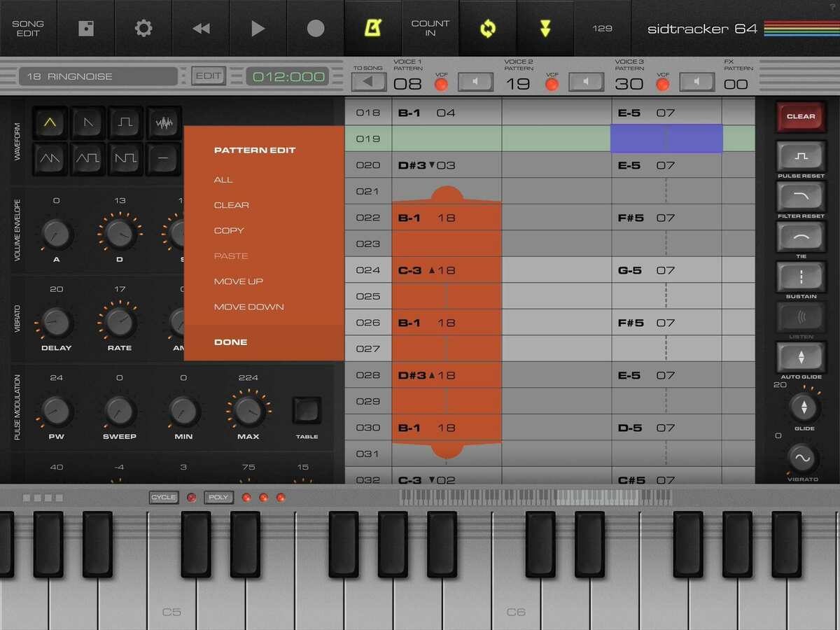Toggle the Poly keyboard mode
This screenshot has width=840, height=630.
(218, 498)
